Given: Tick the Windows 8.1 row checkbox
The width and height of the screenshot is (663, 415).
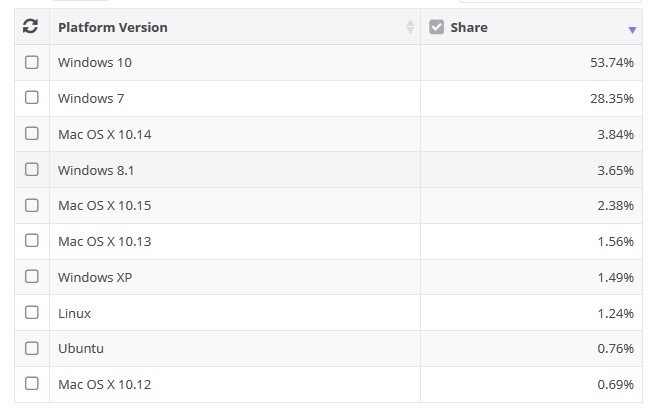Looking at the screenshot, I should pos(32,170).
